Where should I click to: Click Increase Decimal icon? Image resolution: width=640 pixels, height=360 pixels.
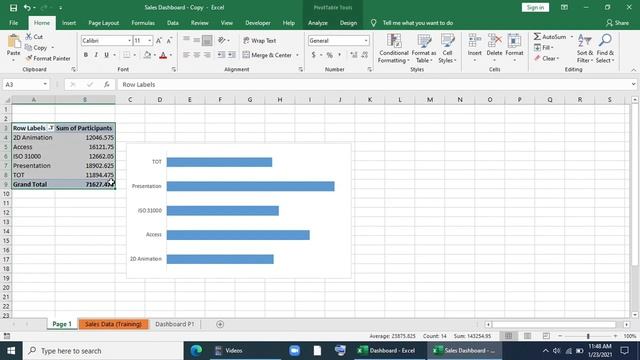pyautogui.click(x=353, y=55)
